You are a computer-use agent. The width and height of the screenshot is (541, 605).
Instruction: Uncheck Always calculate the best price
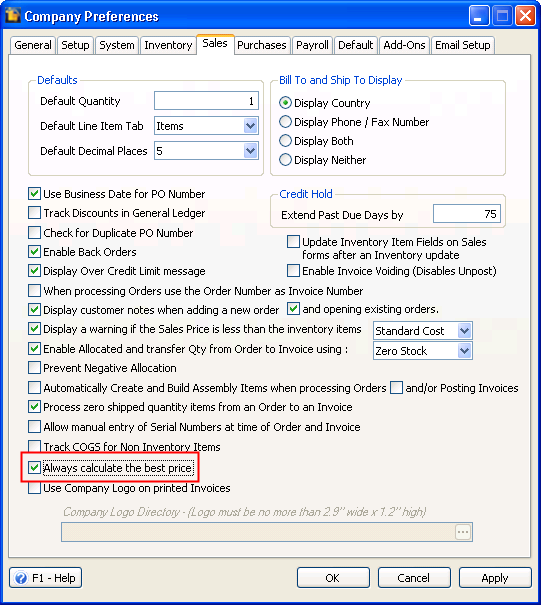point(34,468)
